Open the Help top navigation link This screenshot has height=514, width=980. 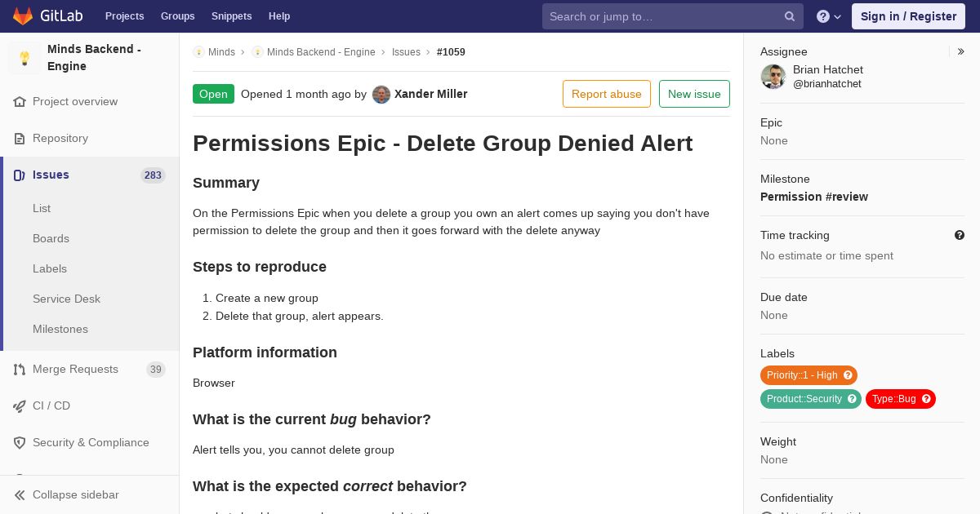tap(279, 16)
